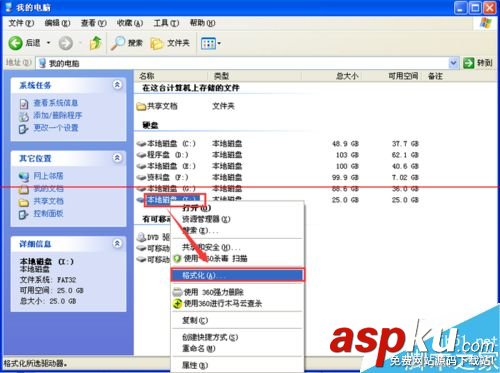500x373 pixels.
Task: Open the 编辑 (Edit) menu
Action: [57, 23]
